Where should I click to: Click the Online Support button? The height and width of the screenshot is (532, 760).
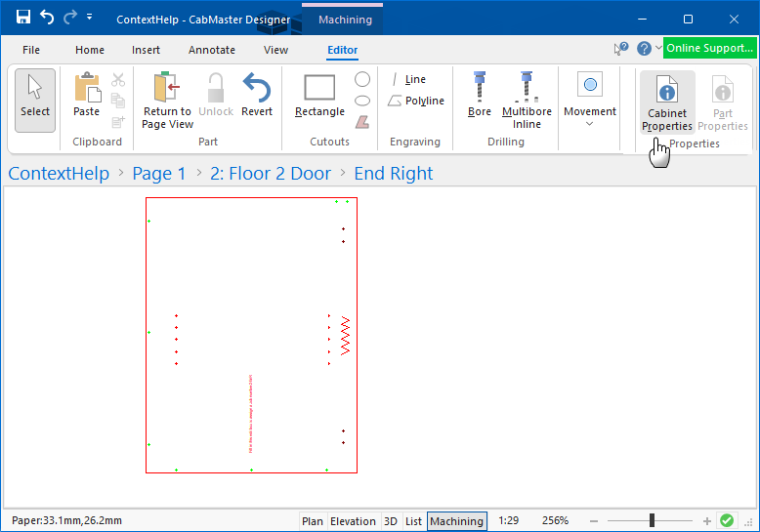tap(710, 48)
